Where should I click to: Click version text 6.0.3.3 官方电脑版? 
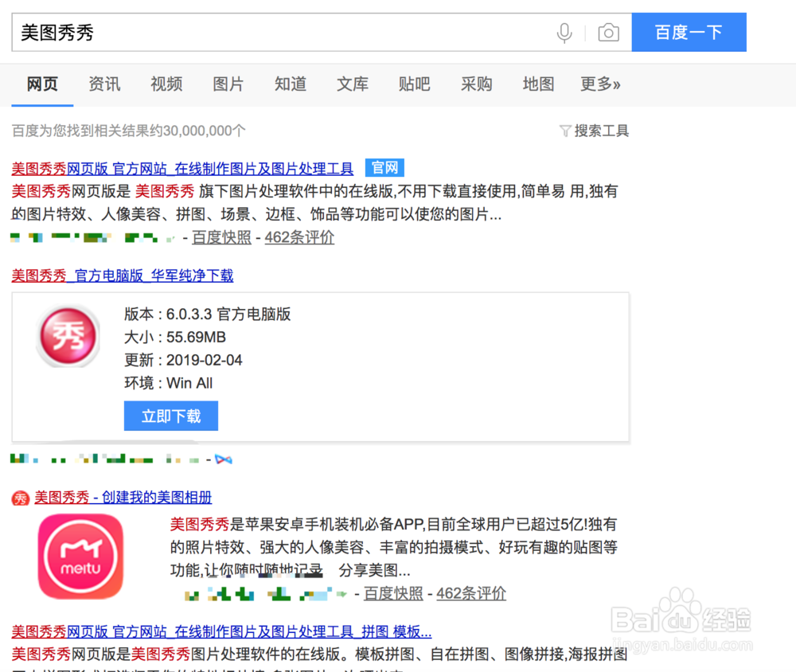[x=228, y=315]
